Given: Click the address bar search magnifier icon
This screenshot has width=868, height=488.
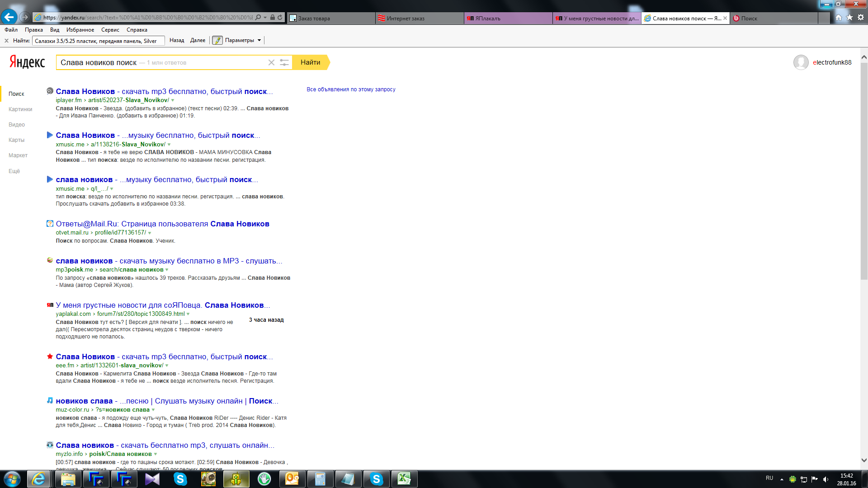Looking at the screenshot, I should click(258, 18).
